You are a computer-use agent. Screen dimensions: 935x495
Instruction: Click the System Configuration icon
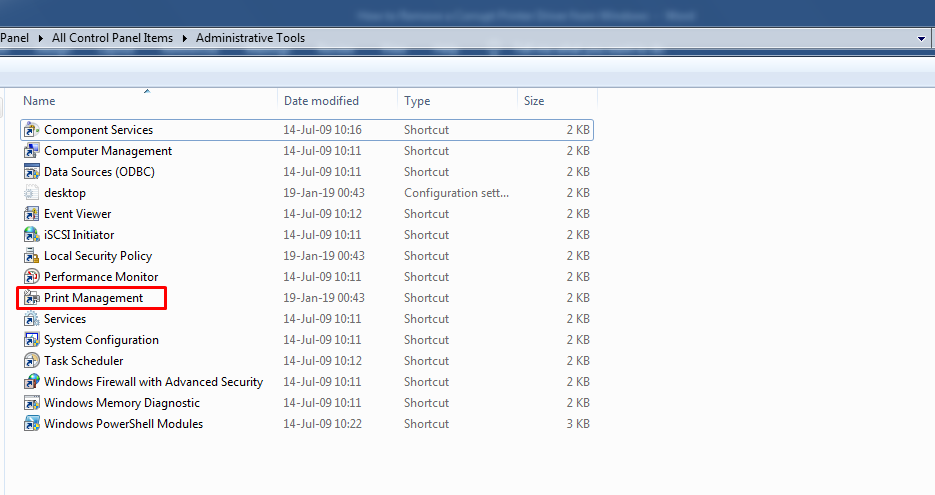click(32, 340)
